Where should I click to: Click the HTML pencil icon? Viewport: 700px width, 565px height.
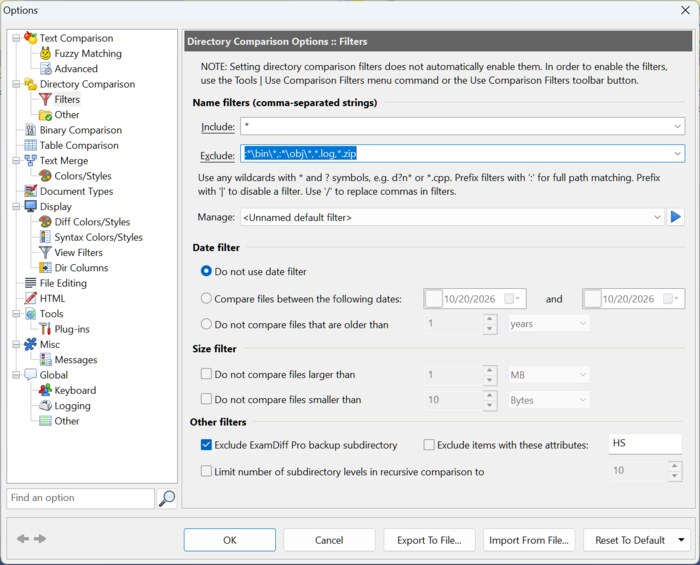(x=30, y=298)
